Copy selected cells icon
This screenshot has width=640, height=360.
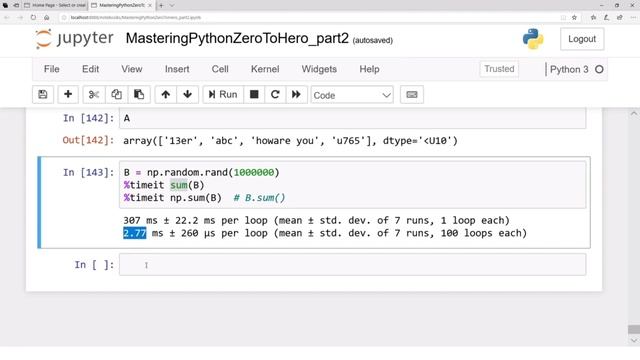[x=116, y=95]
